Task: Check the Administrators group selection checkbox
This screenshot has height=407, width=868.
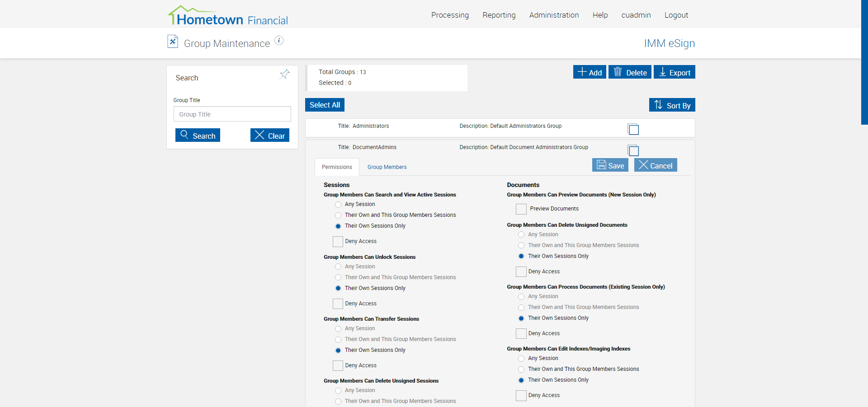Action: [x=633, y=130]
